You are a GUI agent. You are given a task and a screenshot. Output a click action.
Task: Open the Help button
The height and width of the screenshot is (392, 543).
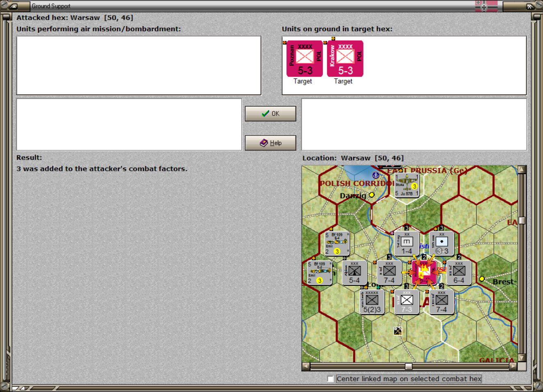pyautogui.click(x=270, y=143)
